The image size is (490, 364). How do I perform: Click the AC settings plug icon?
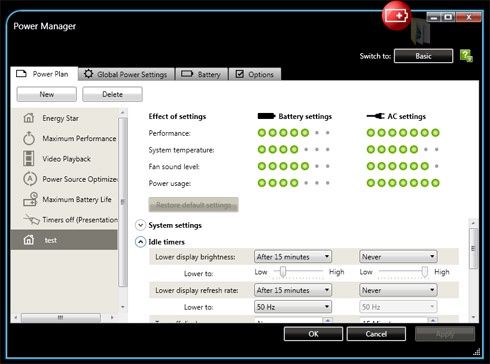tap(375, 116)
